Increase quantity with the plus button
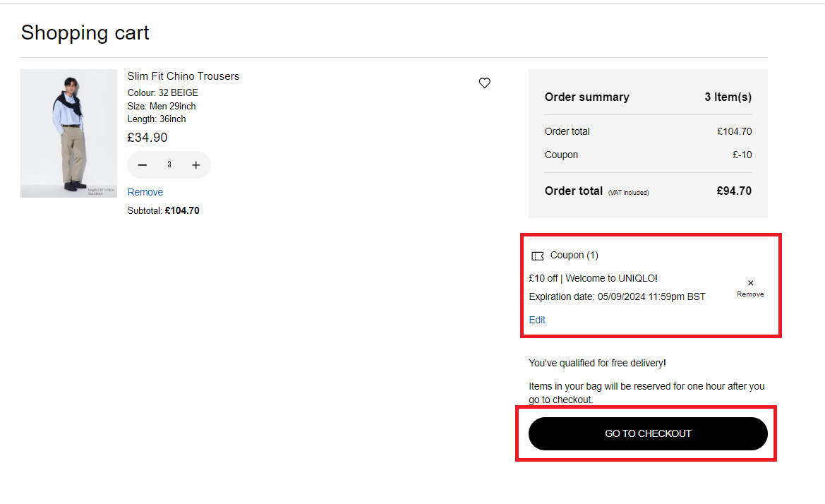 click(x=196, y=165)
